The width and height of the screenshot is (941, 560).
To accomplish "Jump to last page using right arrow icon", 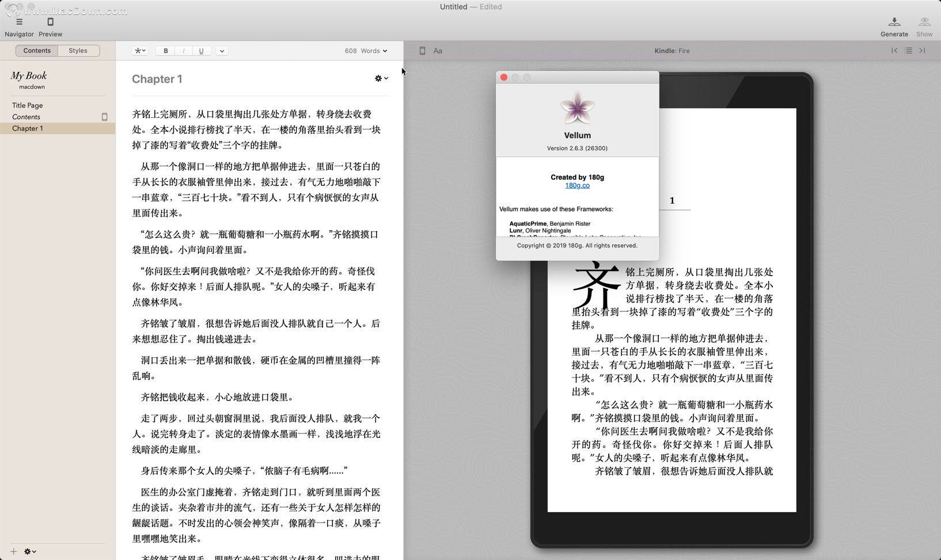I will pos(922,51).
